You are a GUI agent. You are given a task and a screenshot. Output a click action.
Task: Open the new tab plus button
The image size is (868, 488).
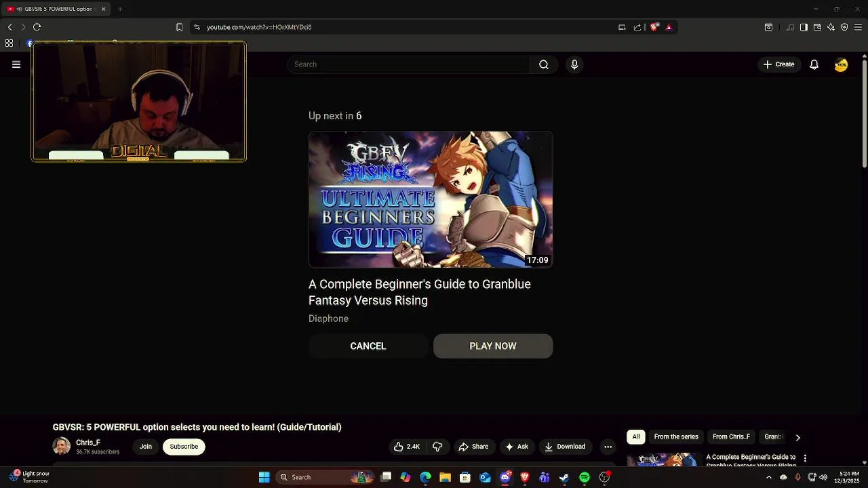(x=120, y=9)
